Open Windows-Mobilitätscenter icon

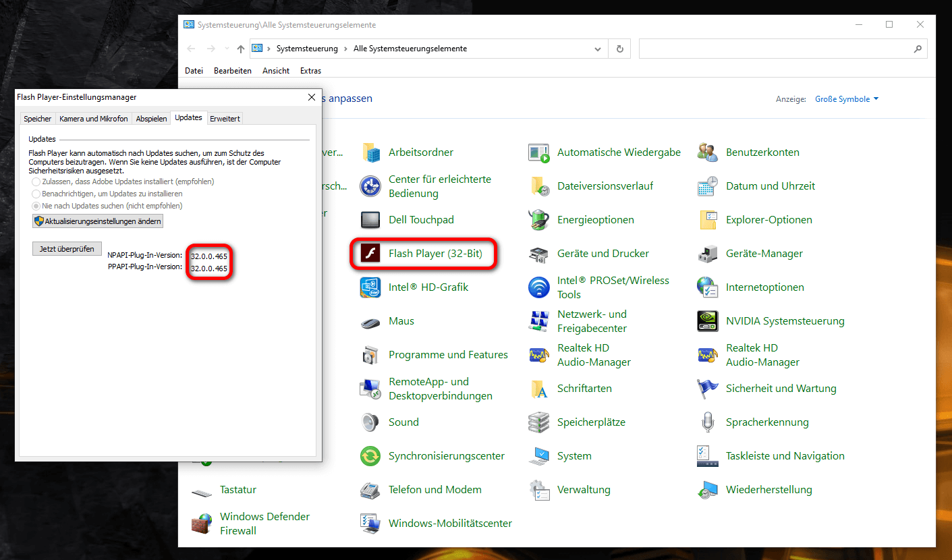coord(370,524)
